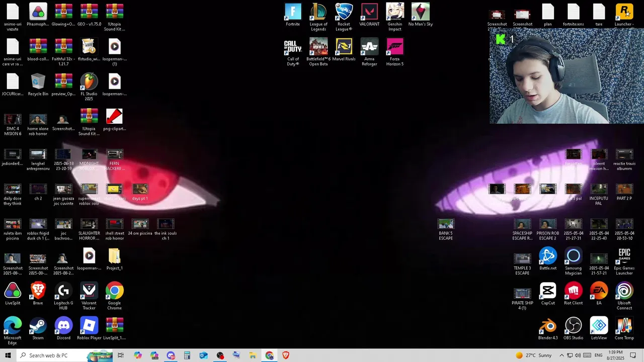Open the Genshin Impact shortcut

(x=395, y=17)
